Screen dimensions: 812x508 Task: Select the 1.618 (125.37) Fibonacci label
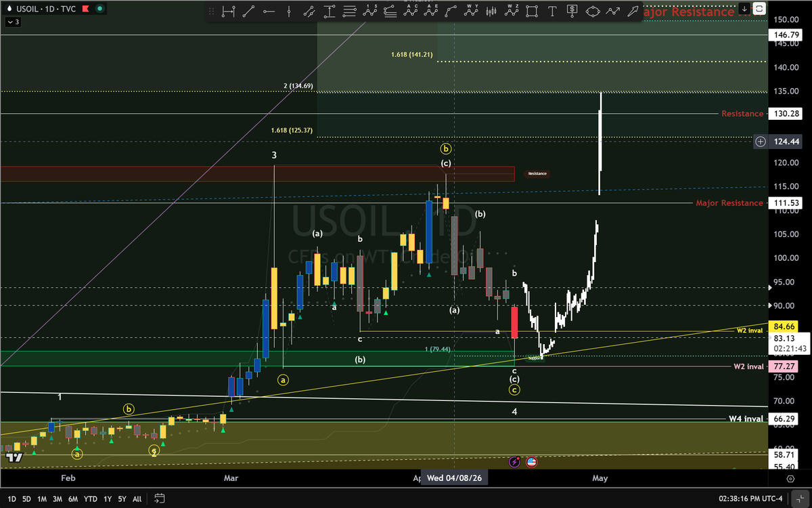(x=292, y=131)
